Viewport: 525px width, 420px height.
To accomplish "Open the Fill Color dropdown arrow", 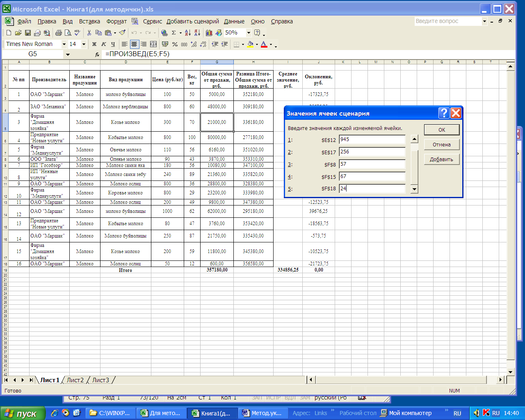I will pos(257,44).
